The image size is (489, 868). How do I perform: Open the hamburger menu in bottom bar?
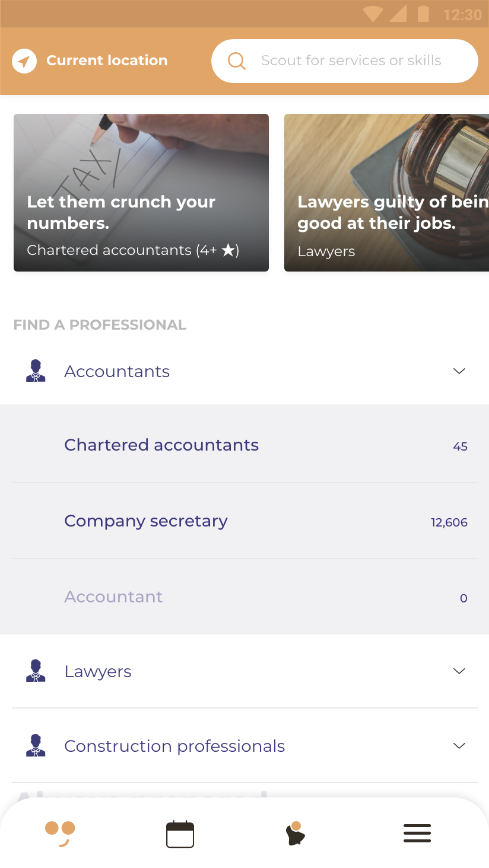click(x=417, y=834)
